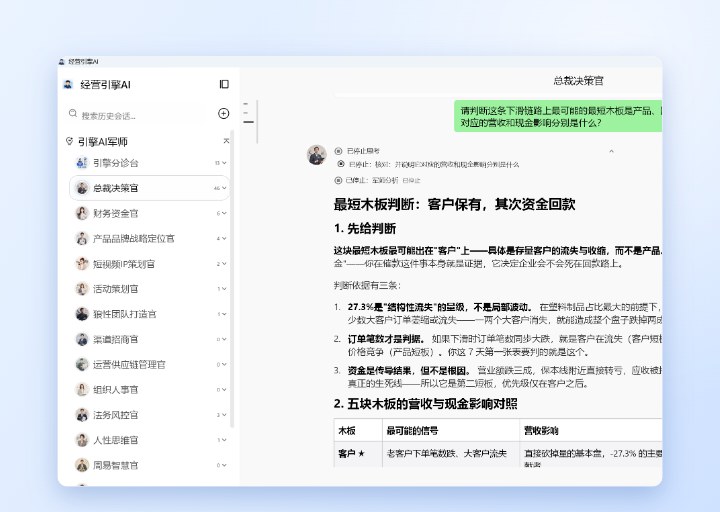The width and height of the screenshot is (720, 512).
Task: Click the 引擎分诊台 avatar icon
Action: [82, 163]
